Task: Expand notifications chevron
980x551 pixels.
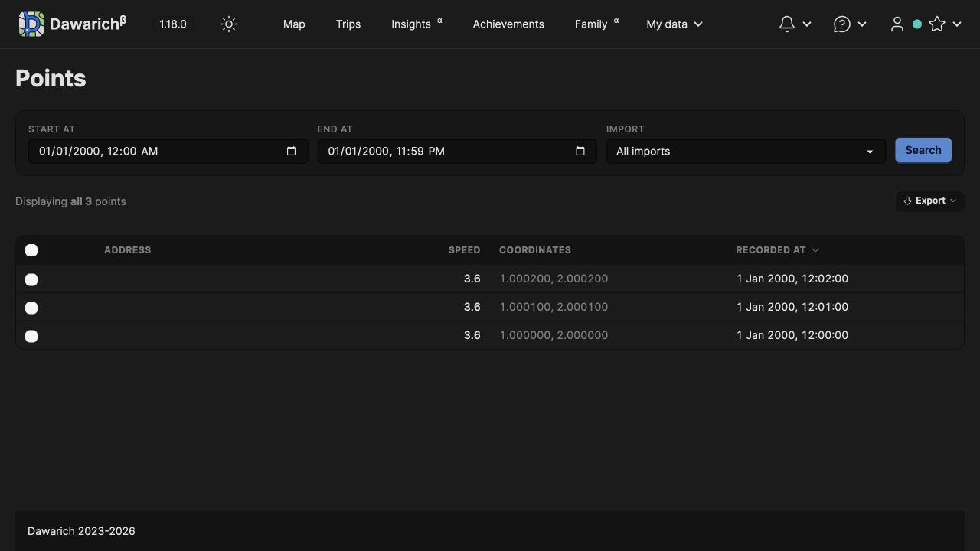Action: click(806, 24)
